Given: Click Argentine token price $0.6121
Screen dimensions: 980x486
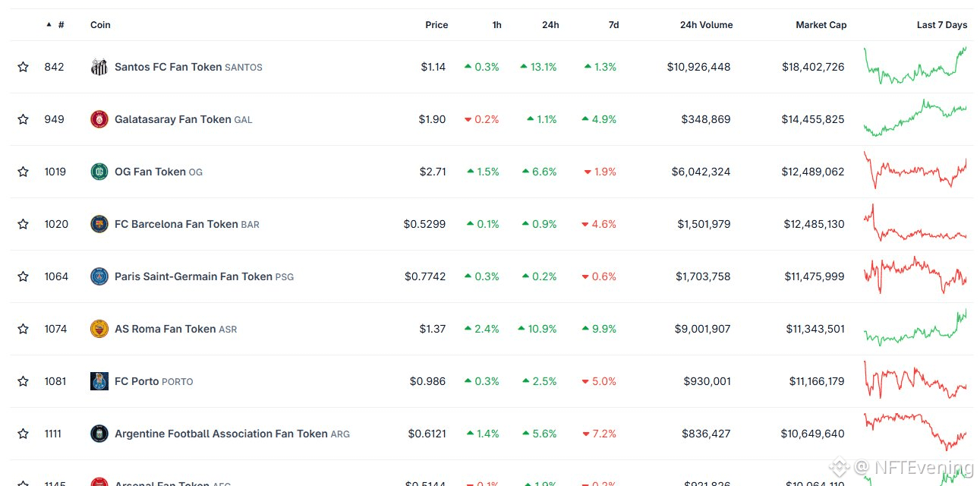Looking at the screenshot, I should click(427, 434).
